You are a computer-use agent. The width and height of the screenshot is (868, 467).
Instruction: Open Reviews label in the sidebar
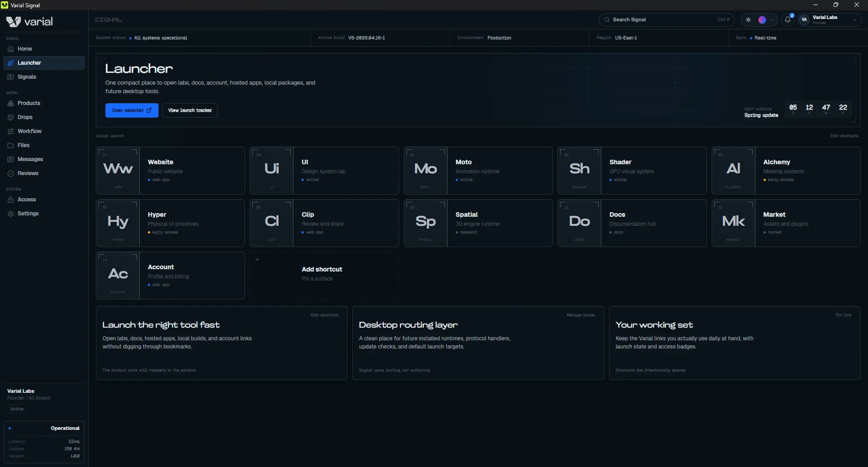[x=28, y=173]
